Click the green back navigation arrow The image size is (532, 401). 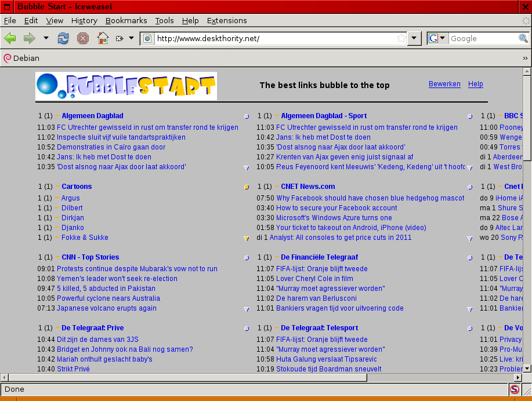[x=10, y=38]
